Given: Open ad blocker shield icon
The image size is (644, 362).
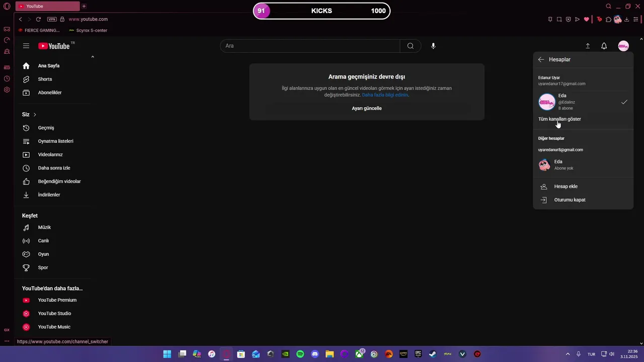Looking at the screenshot, I should click(x=568, y=19).
